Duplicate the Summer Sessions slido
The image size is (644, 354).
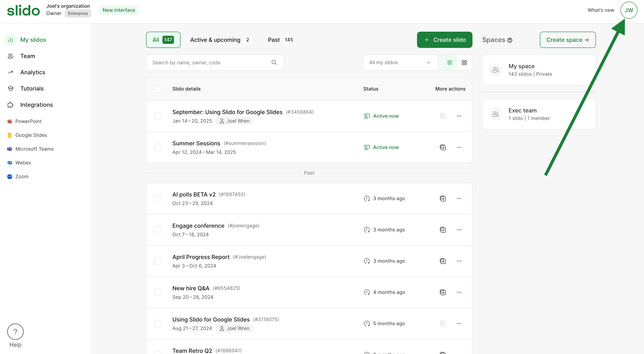(x=443, y=148)
